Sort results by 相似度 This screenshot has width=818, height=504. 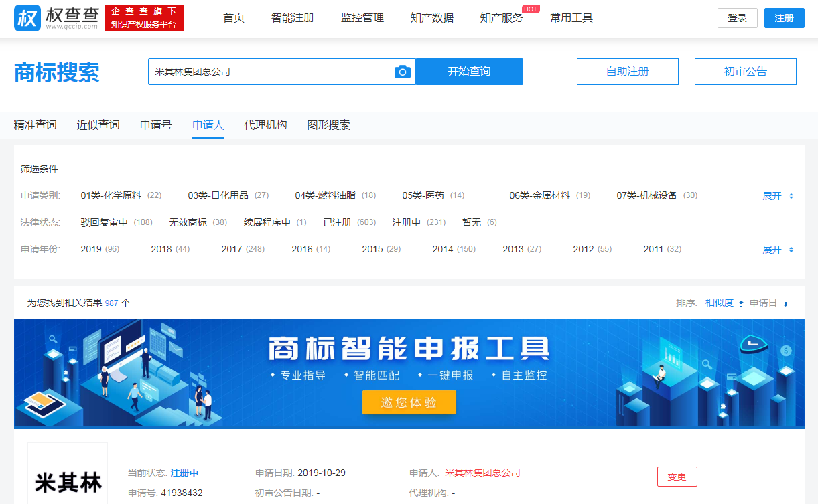[x=720, y=303]
